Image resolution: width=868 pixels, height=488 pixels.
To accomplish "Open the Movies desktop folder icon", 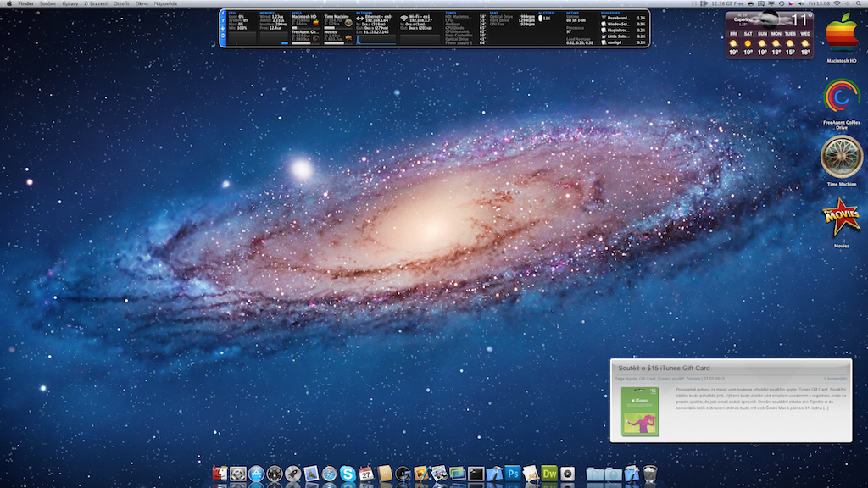I will (x=841, y=219).
